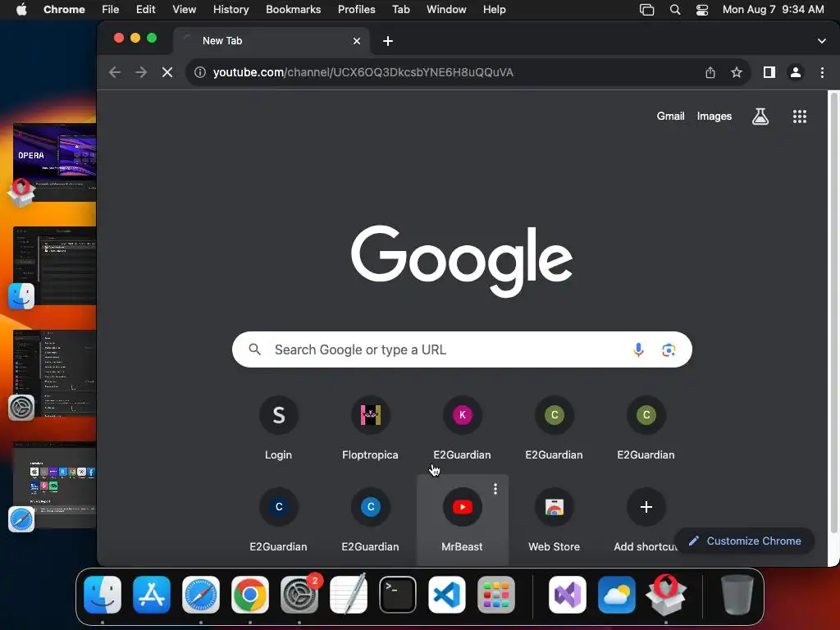Screen dimensions: 840x630
Task: Open the Web Store shortcut
Action: point(555,519)
